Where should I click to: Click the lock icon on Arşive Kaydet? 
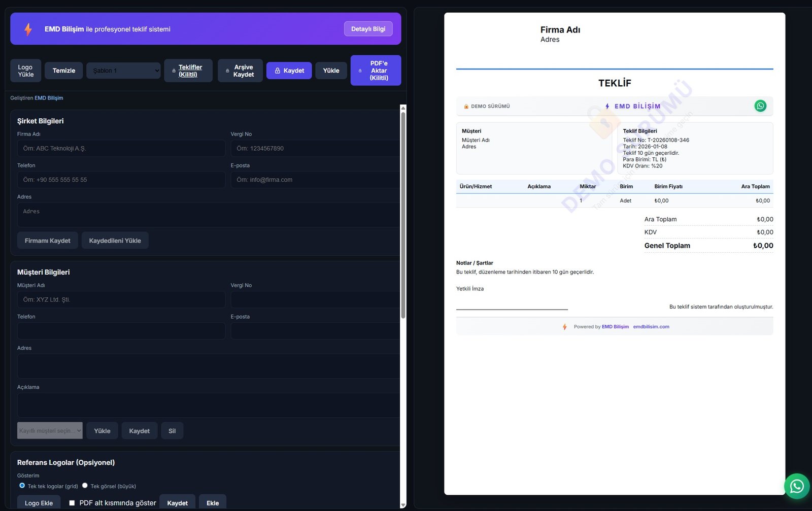pyautogui.click(x=227, y=71)
